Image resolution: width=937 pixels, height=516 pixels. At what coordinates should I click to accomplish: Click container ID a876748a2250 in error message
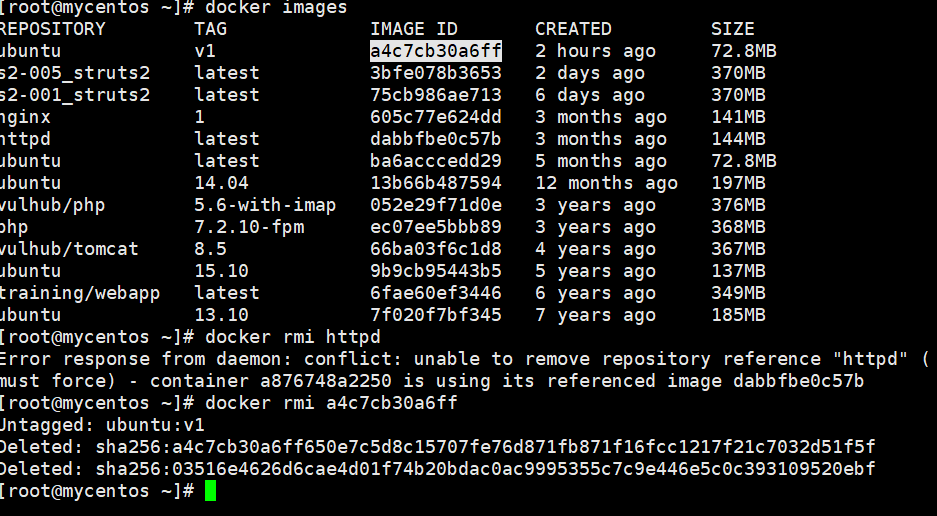[x=326, y=381]
